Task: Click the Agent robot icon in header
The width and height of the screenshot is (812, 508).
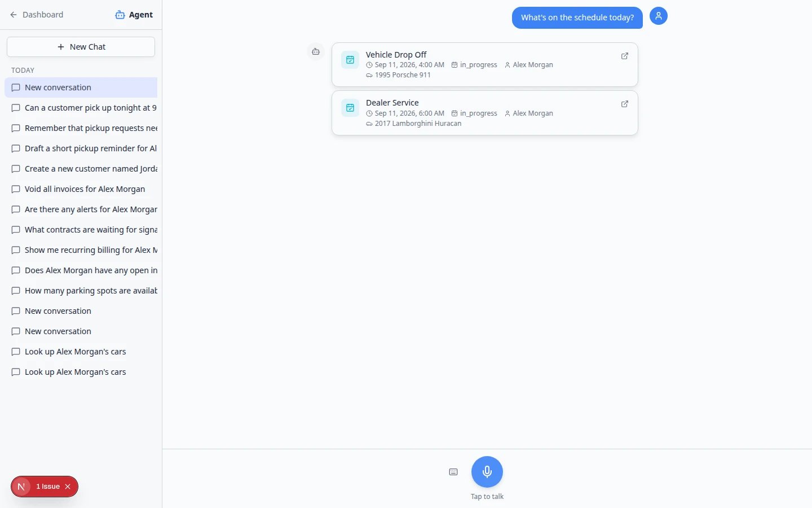Action: 120,15
